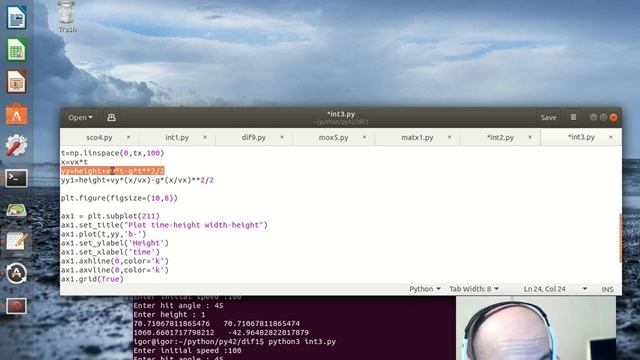Close the matx1.py tab

pos(449,138)
